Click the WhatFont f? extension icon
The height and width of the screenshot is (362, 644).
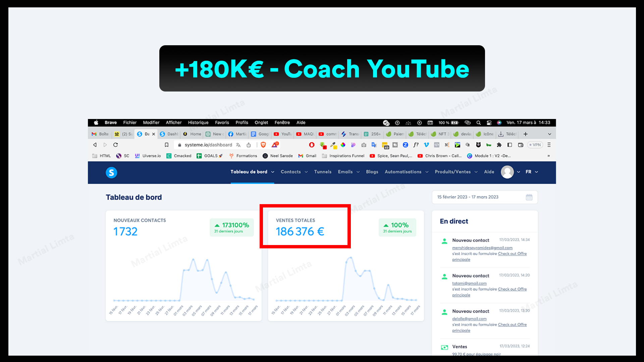pyautogui.click(x=416, y=145)
